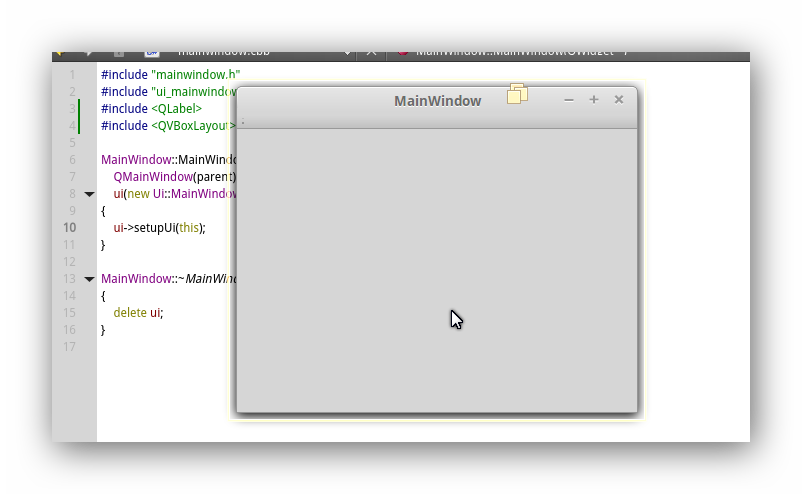Collapse the fold arrow on line 8
Viewport: 802px width, 494px height.
coord(89,194)
